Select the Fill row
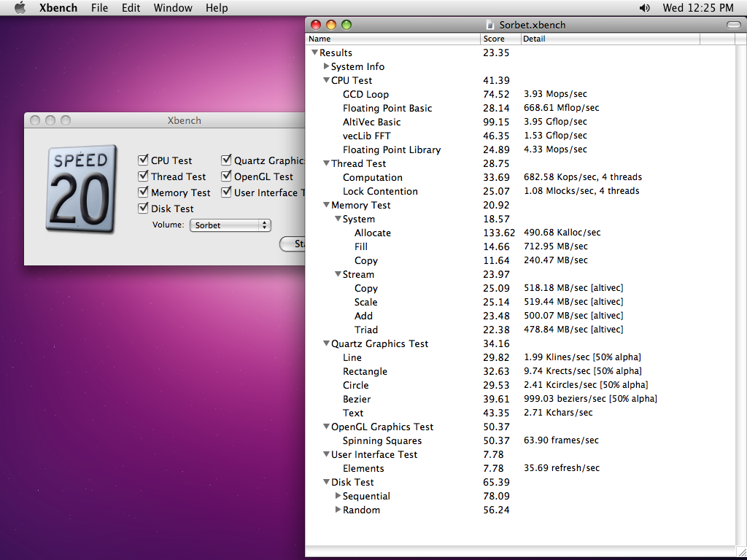747x560 pixels. tap(520, 246)
